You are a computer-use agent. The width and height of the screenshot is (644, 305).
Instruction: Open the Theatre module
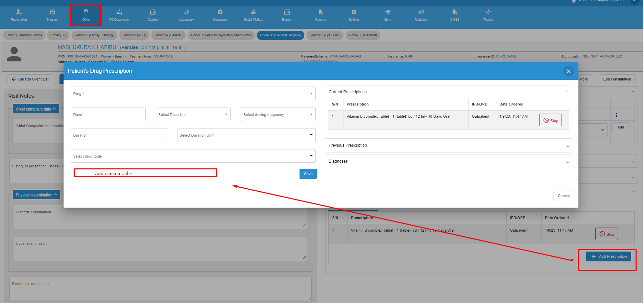488,15
